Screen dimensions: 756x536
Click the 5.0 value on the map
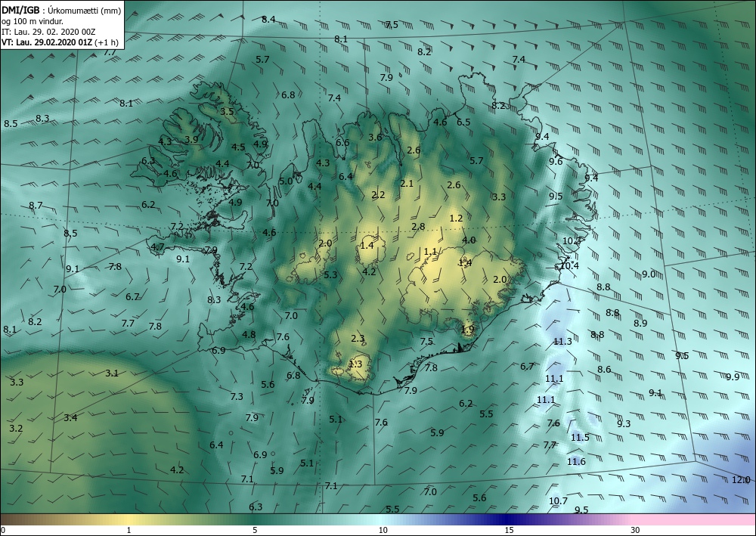pyautogui.click(x=286, y=181)
